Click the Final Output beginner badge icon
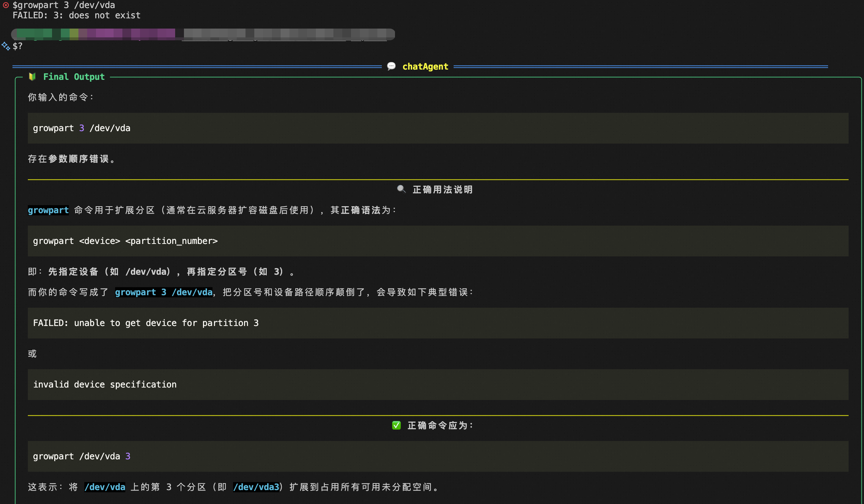Image resolution: width=864 pixels, height=504 pixels. point(32,77)
